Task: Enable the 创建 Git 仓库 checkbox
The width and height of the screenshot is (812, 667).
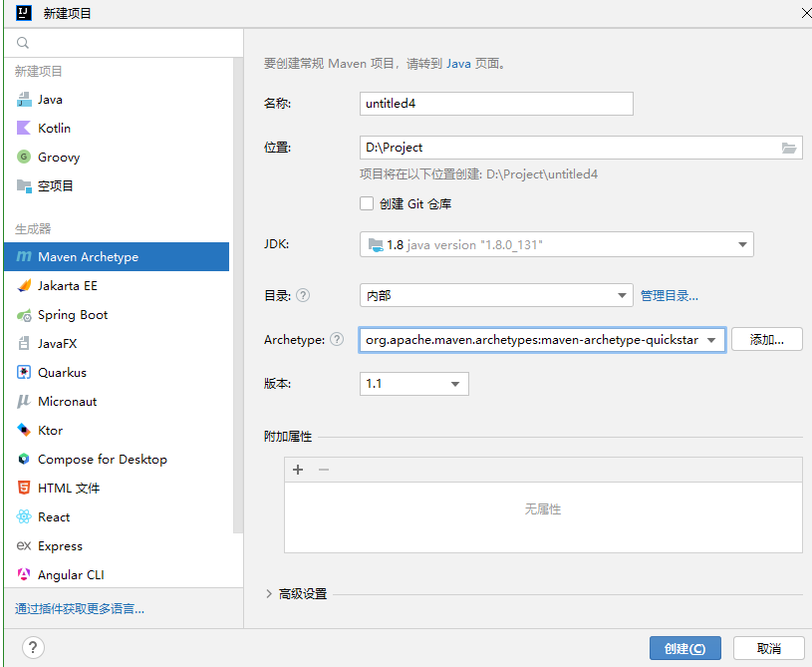Action: tap(367, 203)
